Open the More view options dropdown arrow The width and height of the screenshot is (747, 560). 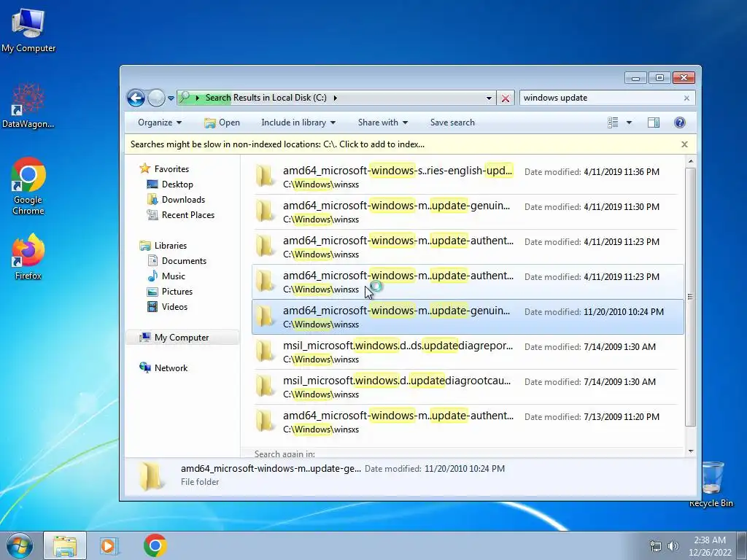[629, 122]
